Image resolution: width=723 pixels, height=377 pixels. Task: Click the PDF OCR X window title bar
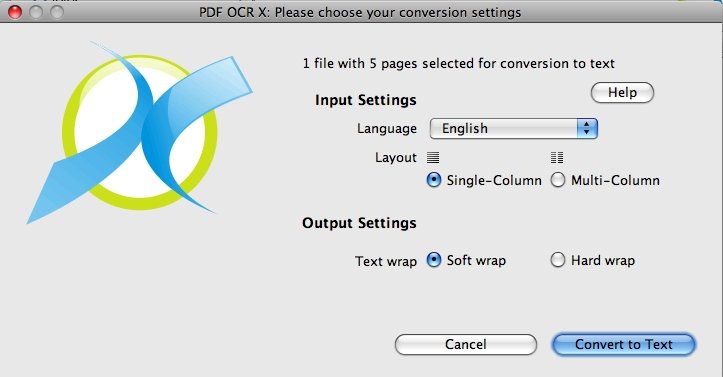[361, 12]
